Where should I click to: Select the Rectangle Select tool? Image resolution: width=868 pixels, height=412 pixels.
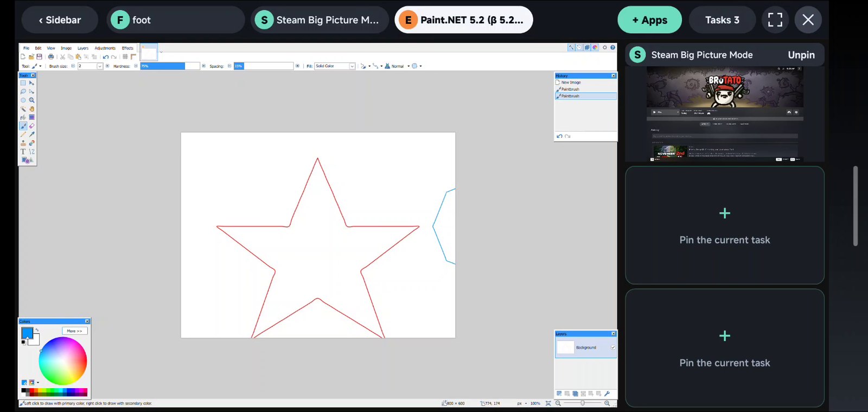coord(23,83)
